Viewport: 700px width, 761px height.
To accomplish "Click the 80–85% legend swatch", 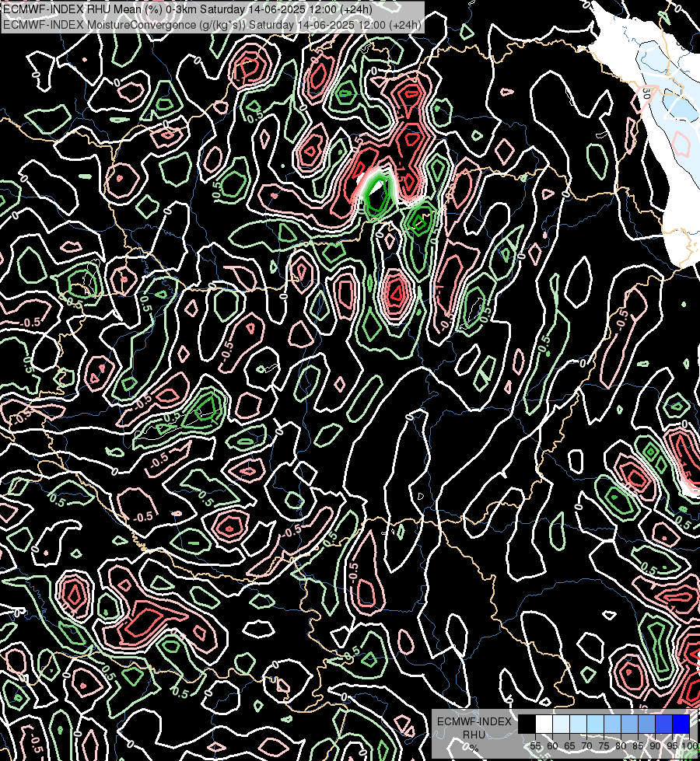I will [629, 724].
